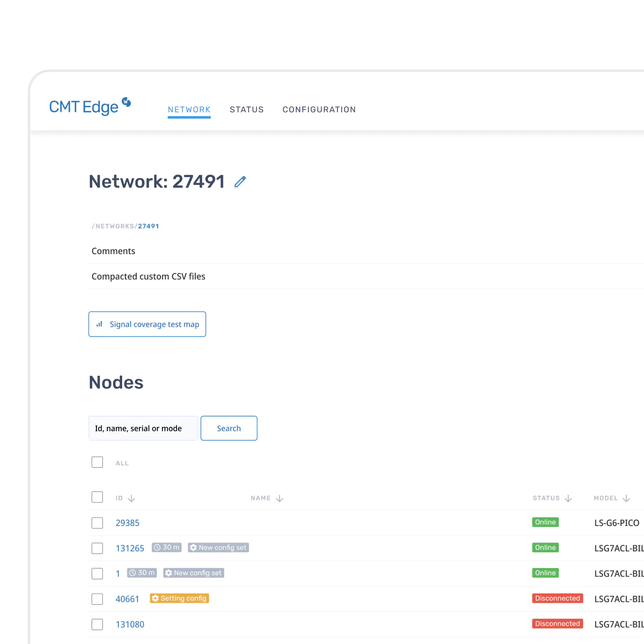Sort the table by the NAME column arrow
This screenshot has height=644, width=644.
pos(279,498)
